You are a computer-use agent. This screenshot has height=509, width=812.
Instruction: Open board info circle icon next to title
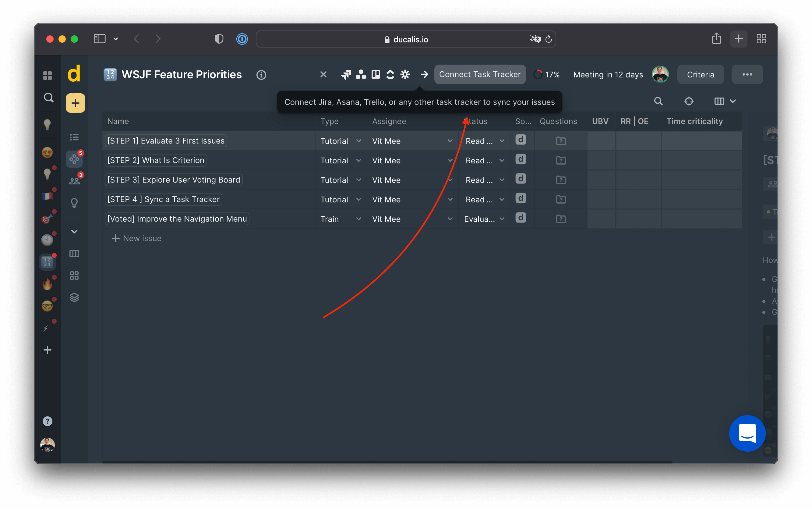point(261,75)
